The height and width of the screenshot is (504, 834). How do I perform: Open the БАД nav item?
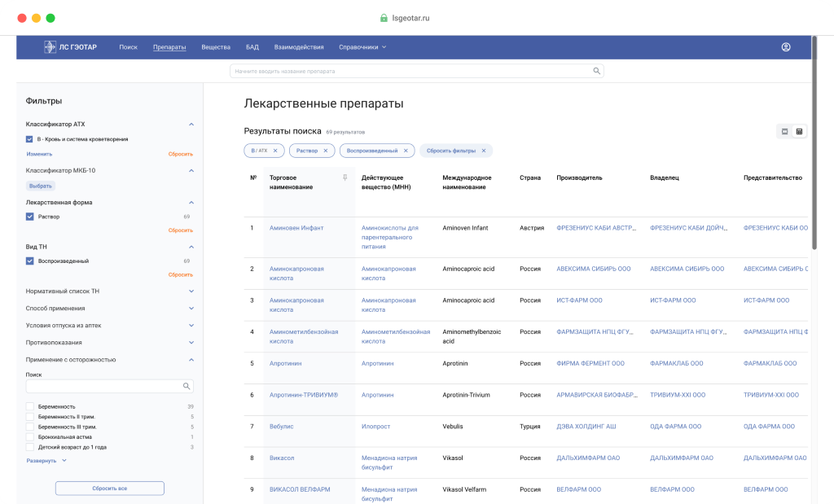(252, 47)
